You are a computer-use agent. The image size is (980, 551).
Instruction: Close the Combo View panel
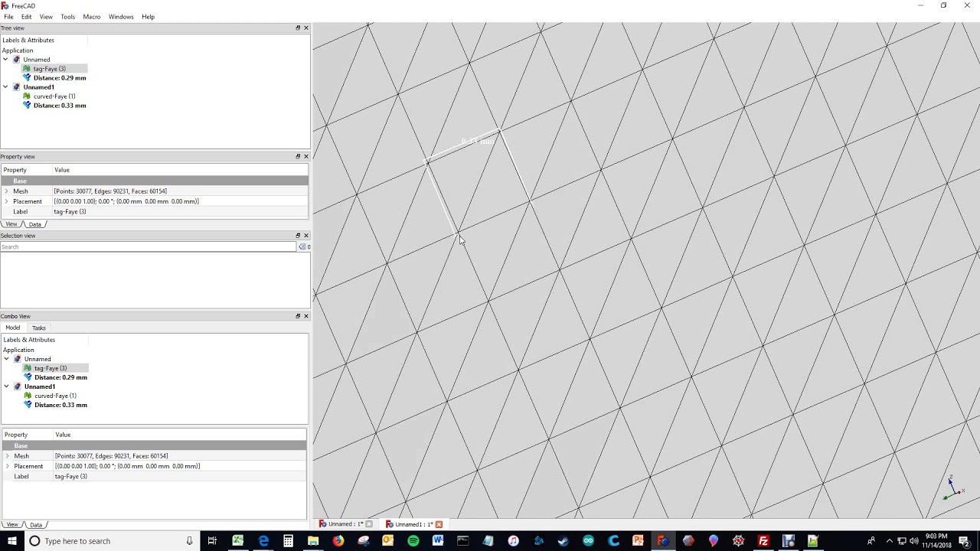[306, 316]
